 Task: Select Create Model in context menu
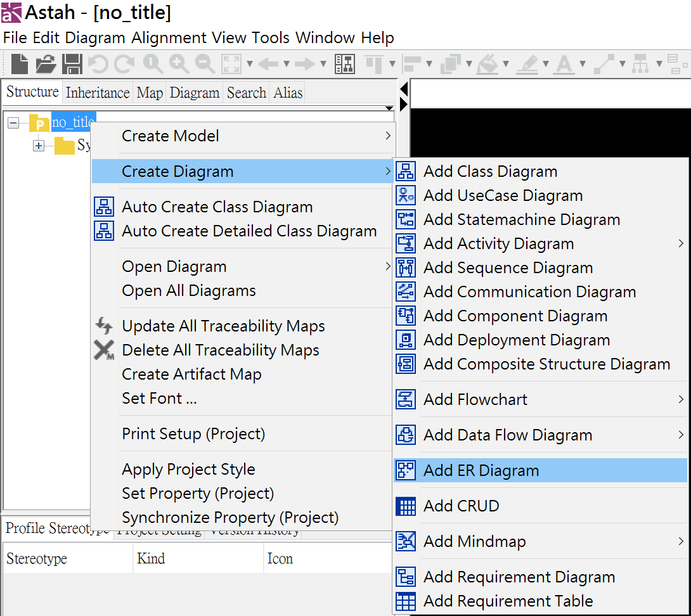(x=242, y=136)
